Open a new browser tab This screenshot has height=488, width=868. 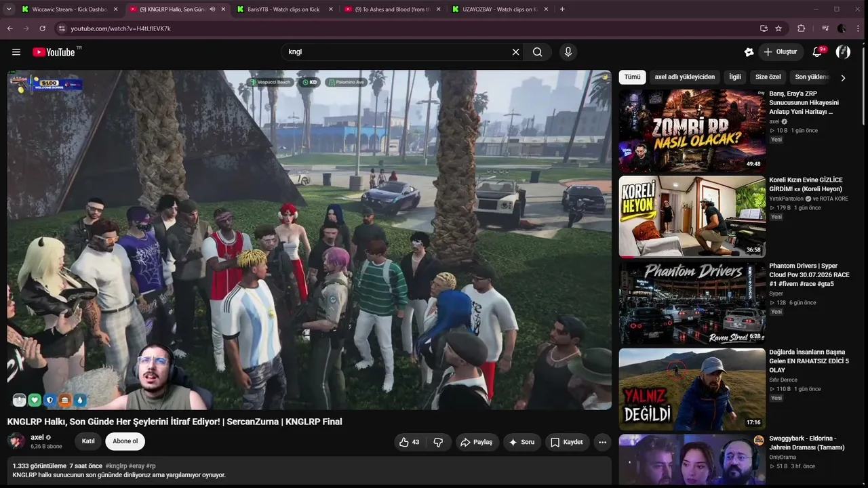pyautogui.click(x=562, y=9)
